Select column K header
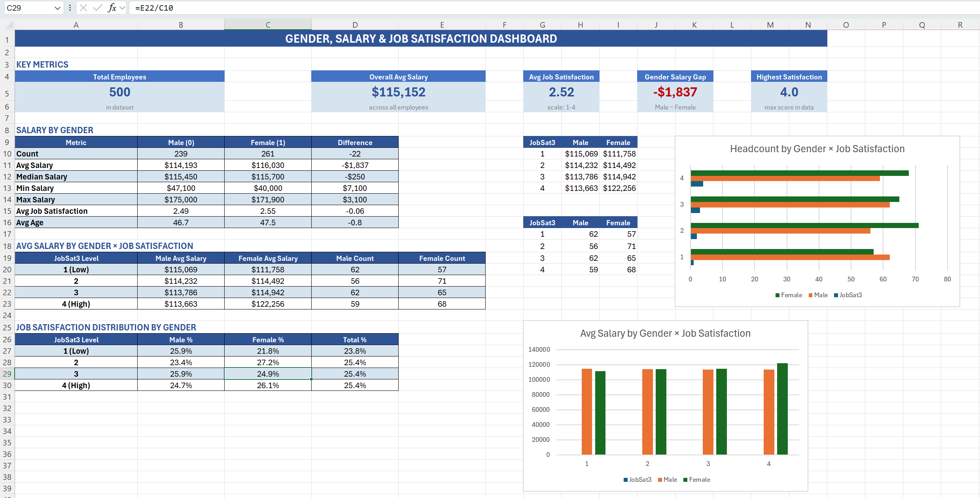This screenshot has height=498, width=980. (x=694, y=25)
